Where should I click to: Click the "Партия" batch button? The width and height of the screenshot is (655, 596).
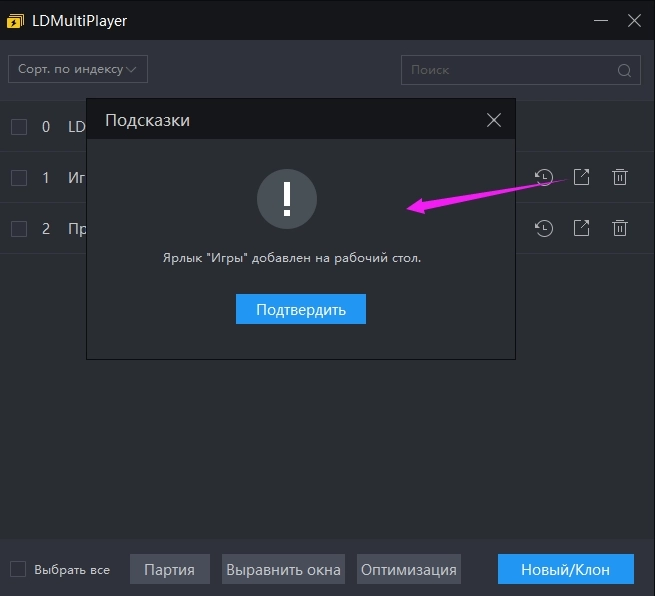(x=169, y=569)
